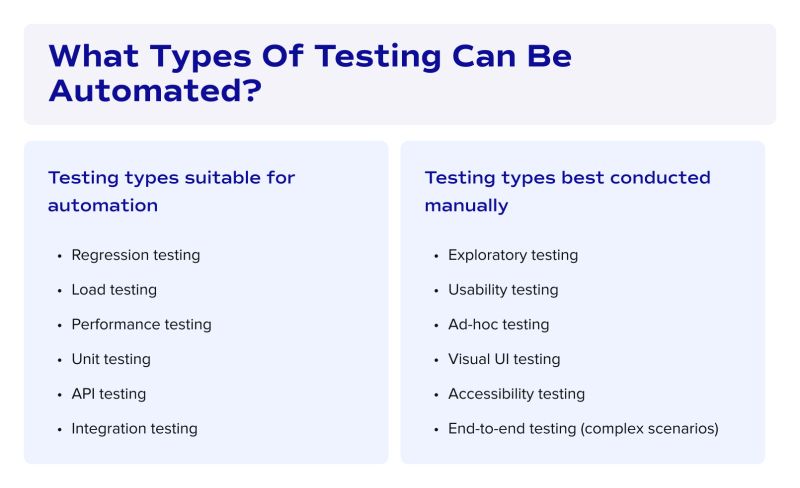The width and height of the screenshot is (800, 488).
Task: Select the 'Performance testing' list item
Action: [x=141, y=324]
